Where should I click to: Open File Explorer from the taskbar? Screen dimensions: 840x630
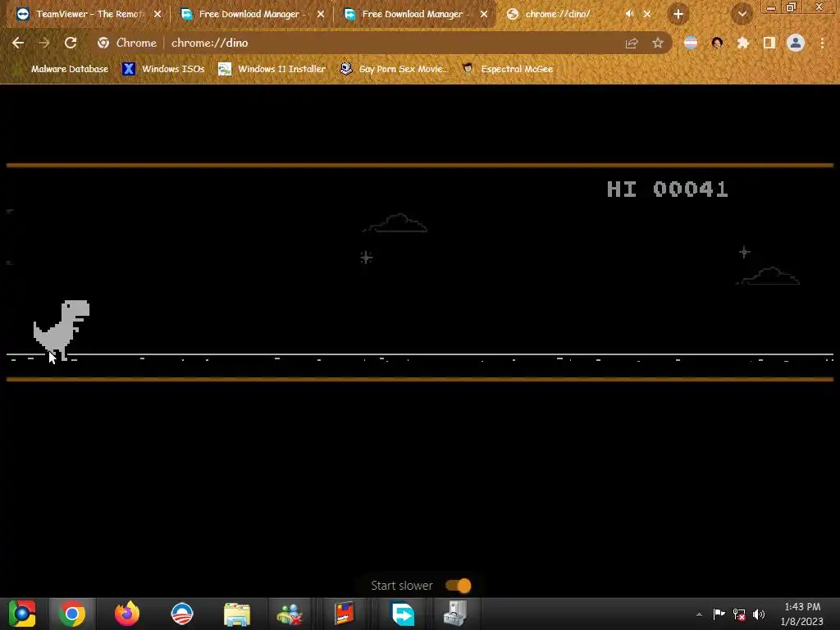(237, 614)
